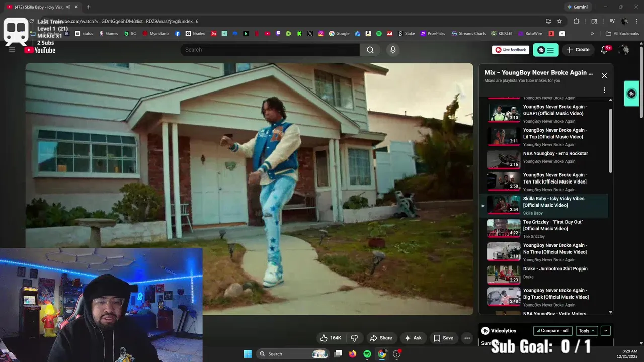Open the Stake bookmark

407,34
